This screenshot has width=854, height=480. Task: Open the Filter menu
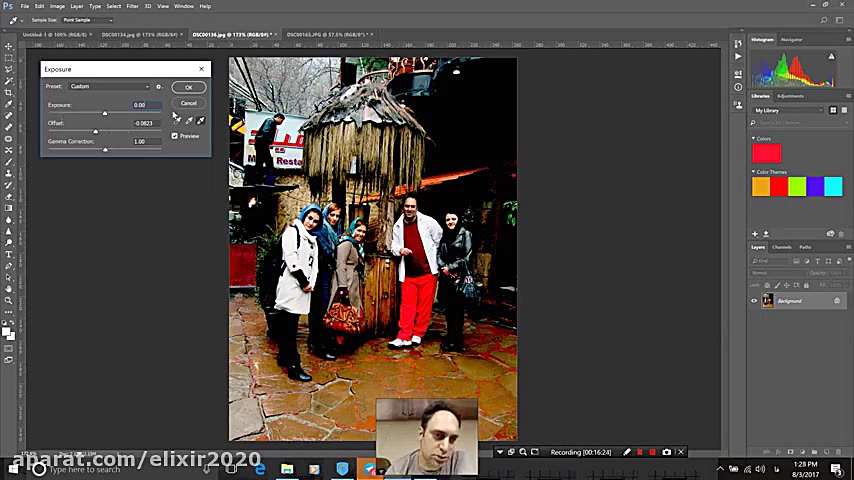pyautogui.click(x=132, y=6)
